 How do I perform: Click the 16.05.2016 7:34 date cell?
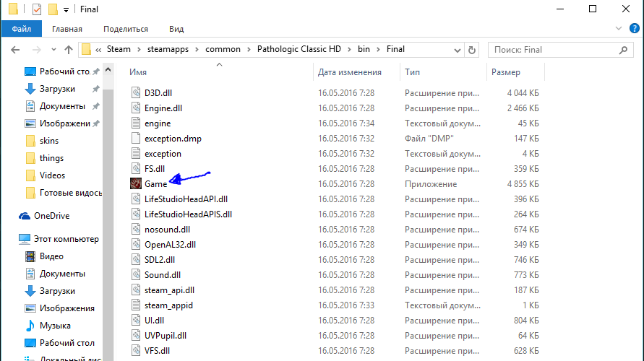point(346,123)
